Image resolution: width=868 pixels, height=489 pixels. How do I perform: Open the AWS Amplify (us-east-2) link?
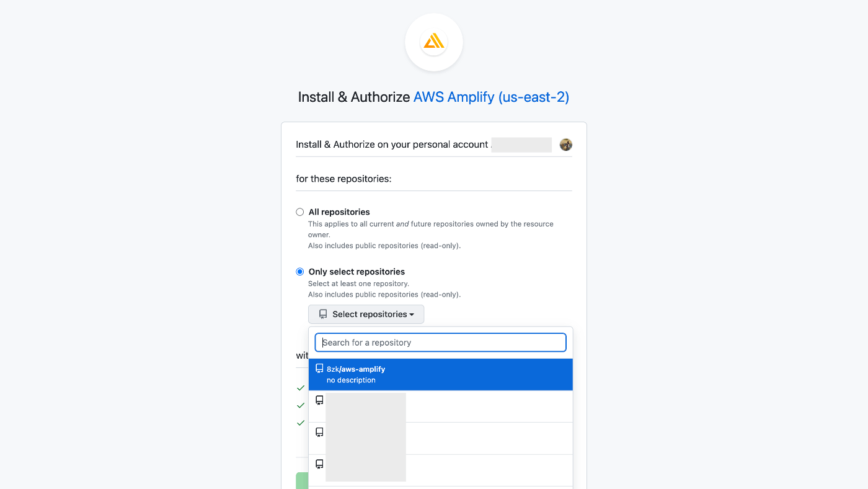[491, 97]
